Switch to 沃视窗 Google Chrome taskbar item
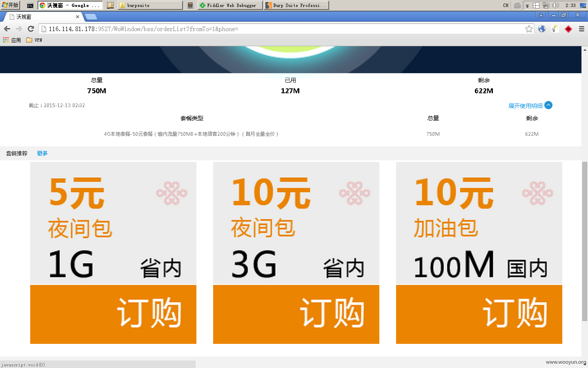Image resolution: width=588 pixels, height=368 pixels. 70,5
